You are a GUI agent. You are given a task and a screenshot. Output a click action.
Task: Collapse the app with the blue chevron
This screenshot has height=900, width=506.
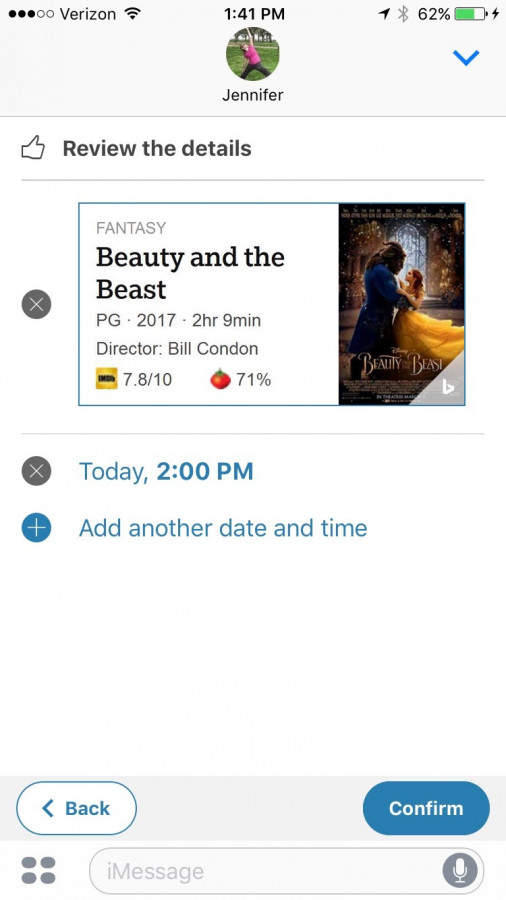click(x=465, y=57)
